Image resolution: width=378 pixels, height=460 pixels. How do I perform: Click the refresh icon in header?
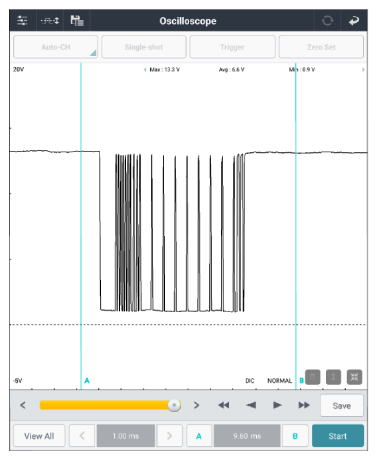327,21
